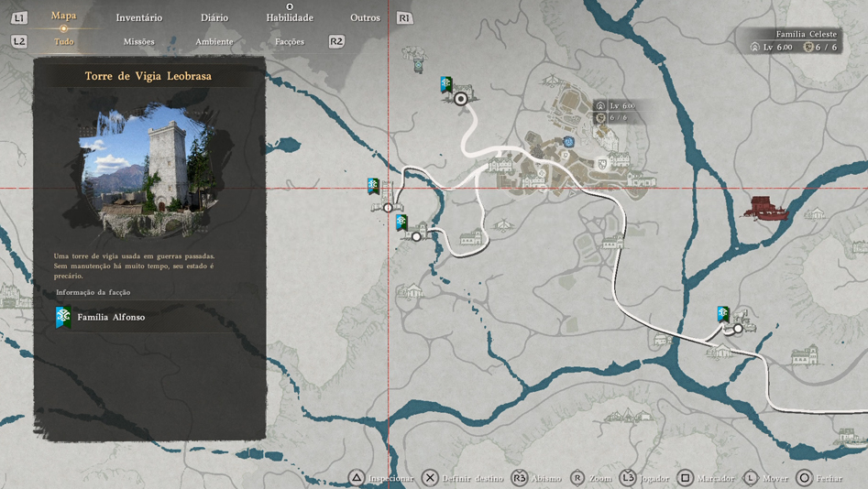
Task: Click the blue round marker inside the city
Action: click(569, 142)
